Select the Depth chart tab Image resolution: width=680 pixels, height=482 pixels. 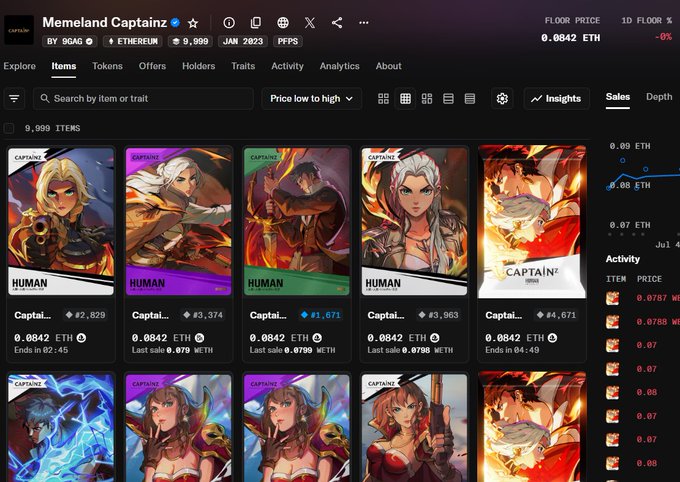659,97
